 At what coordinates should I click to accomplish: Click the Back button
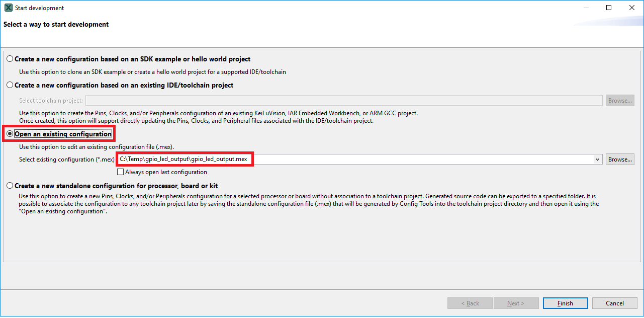point(470,303)
